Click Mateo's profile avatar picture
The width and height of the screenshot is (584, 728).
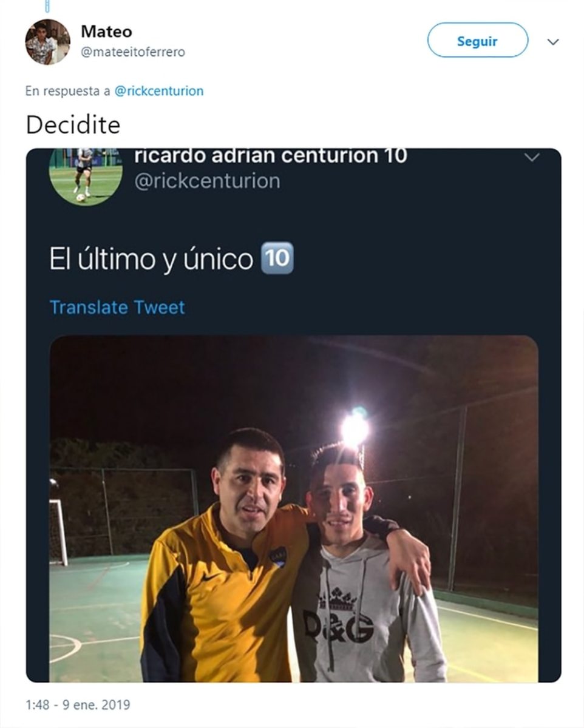[x=47, y=42]
